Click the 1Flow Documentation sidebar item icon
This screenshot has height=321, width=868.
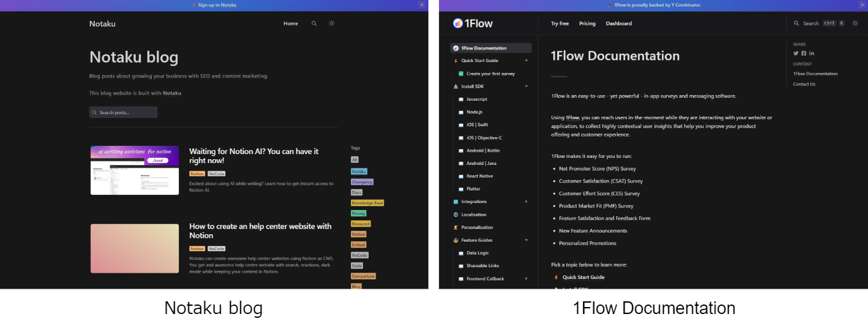[456, 48]
